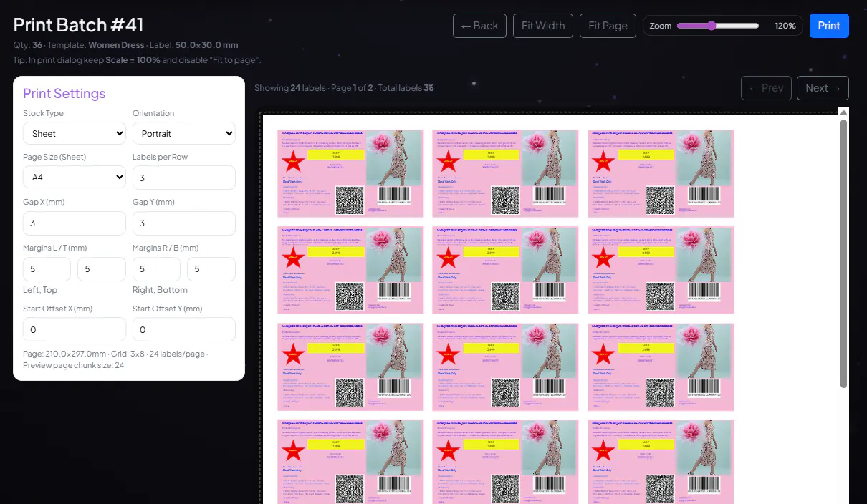Screen dimensions: 867x504
Task: Click the blue Print button
Action: click(829, 26)
